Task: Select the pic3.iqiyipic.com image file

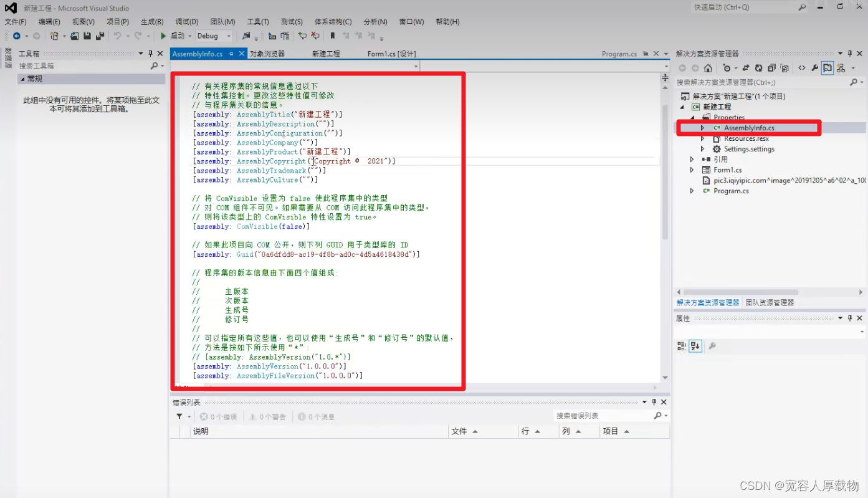Action: point(784,180)
